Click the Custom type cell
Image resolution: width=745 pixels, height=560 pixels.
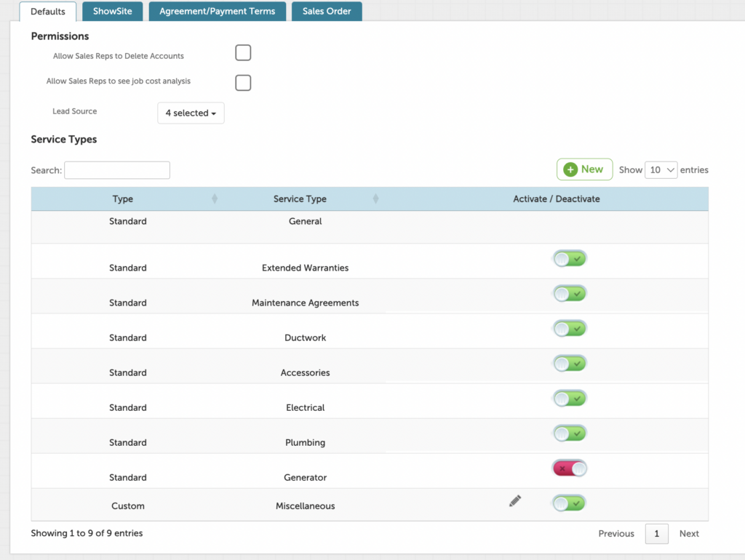coord(128,506)
